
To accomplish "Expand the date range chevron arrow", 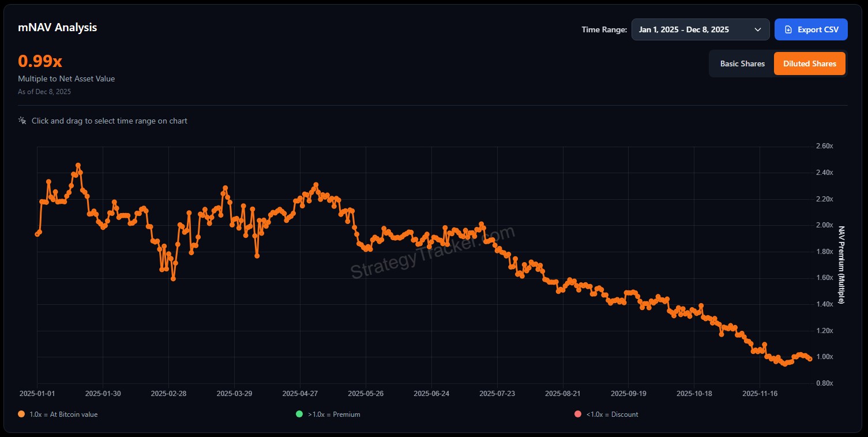I will (757, 29).
